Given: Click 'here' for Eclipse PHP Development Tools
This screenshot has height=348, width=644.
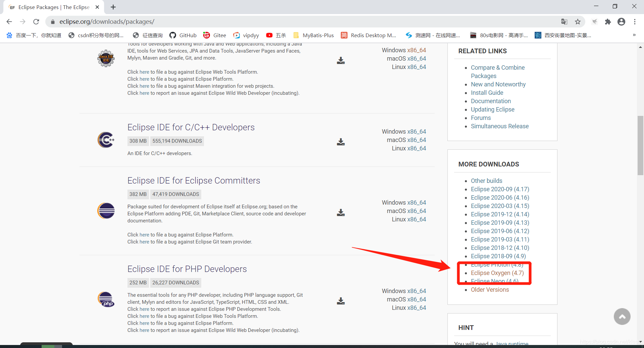Looking at the screenshot, I should [144, 309].
